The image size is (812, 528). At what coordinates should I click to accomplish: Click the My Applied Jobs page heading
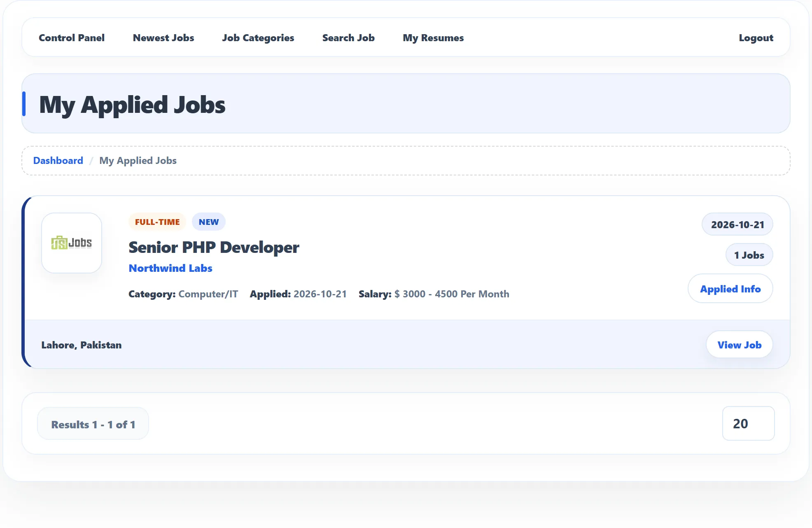(132, 105)
